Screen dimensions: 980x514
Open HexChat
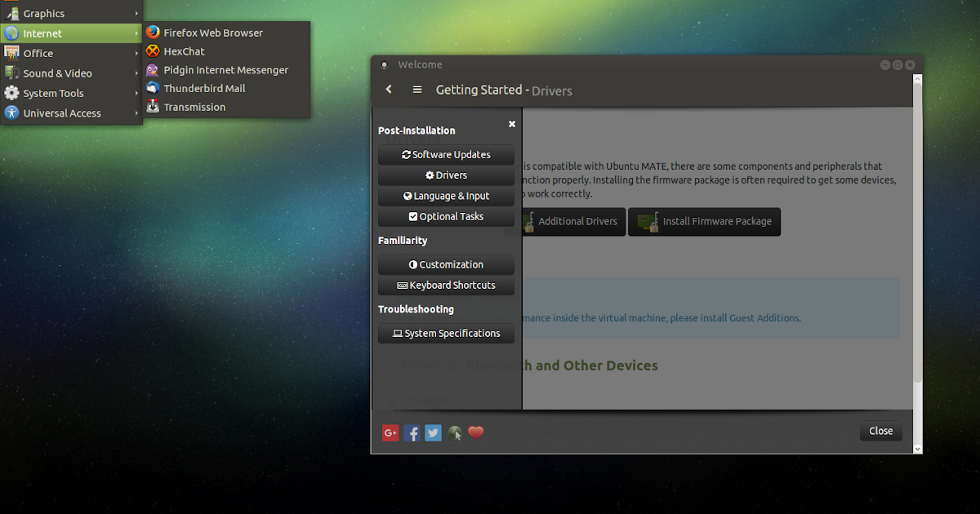tap(185, 51)
